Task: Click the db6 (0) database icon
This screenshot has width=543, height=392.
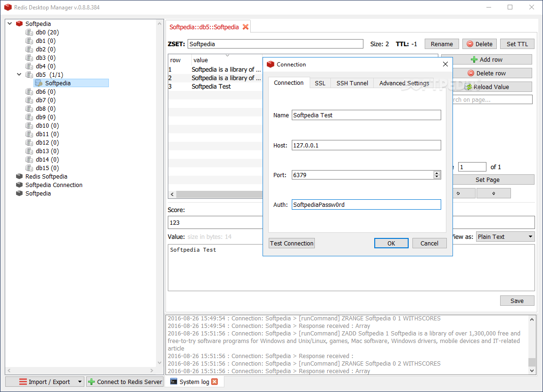Action: tap(29, 91)
